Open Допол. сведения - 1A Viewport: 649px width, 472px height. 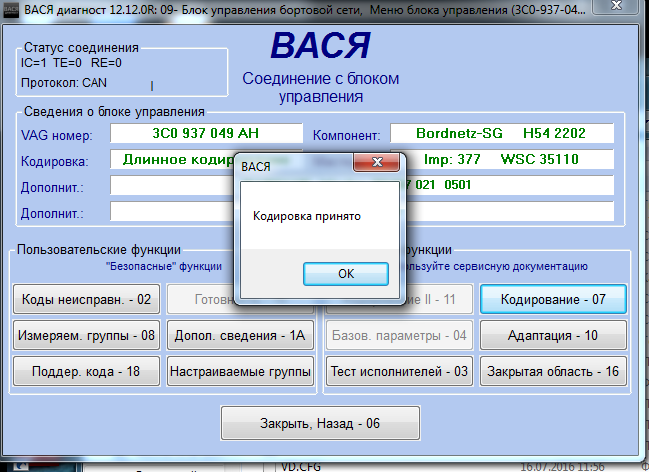(x=240, y=335)
